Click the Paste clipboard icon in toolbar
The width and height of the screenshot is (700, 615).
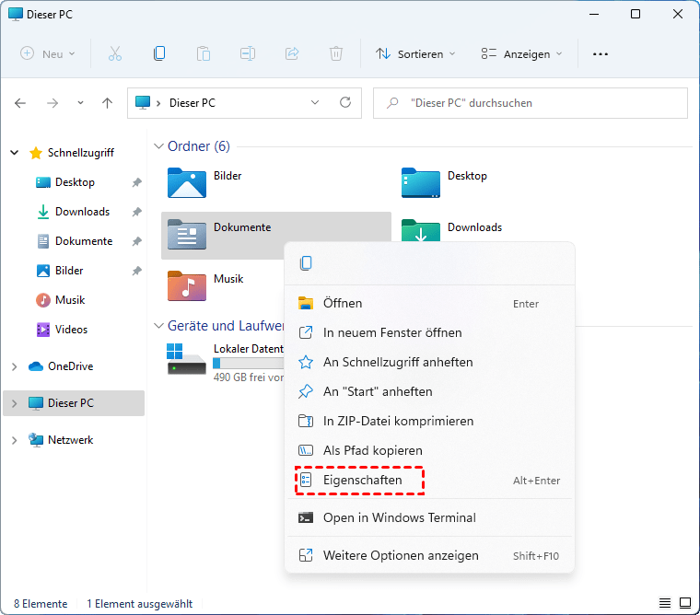204,54
